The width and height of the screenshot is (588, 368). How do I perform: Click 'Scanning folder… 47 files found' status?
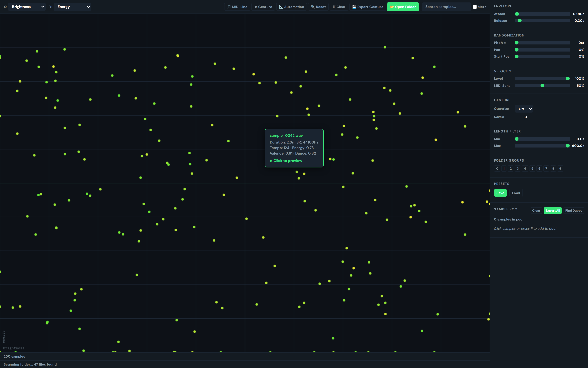30,364
